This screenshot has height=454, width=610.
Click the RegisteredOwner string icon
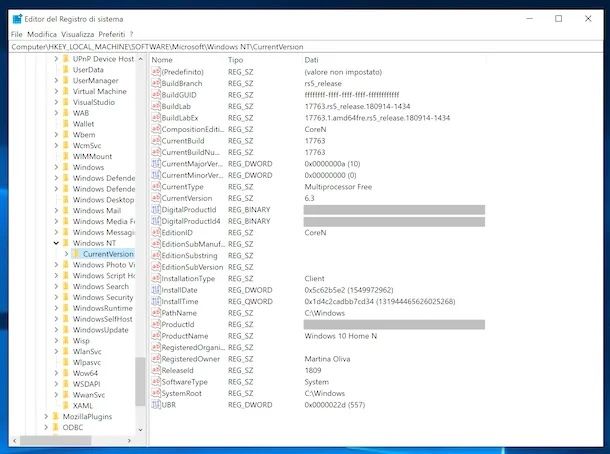[156, 359]
